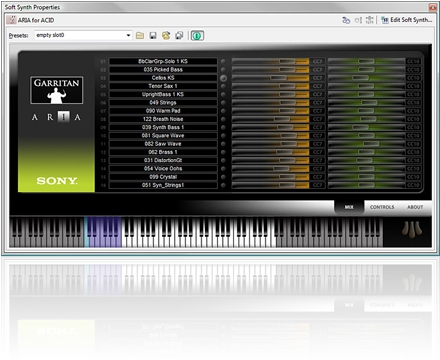Click the CC10 label on UprightBass 1 KS row
Viewport: 440px width, 360px height.
pos(413,94)
